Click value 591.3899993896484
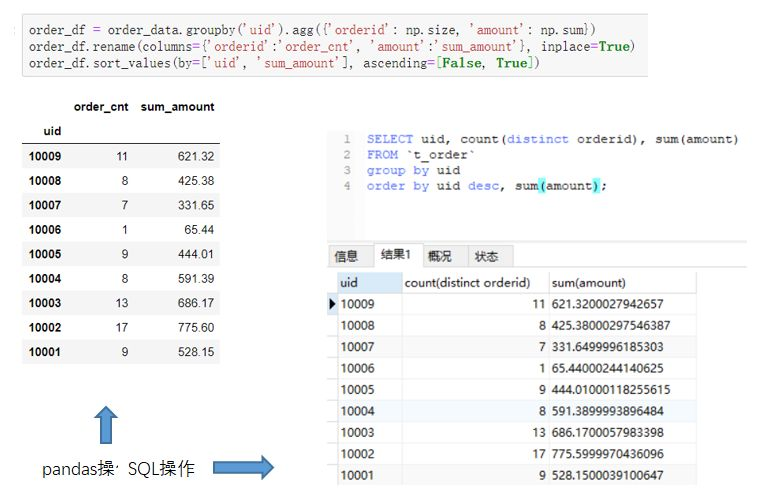 tap(607, 411)
